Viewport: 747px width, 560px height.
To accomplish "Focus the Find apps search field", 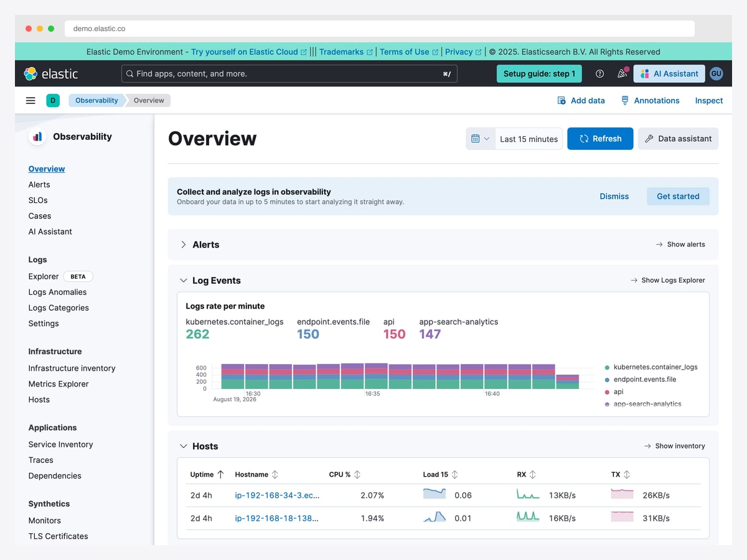I will [x=289, y=73].
